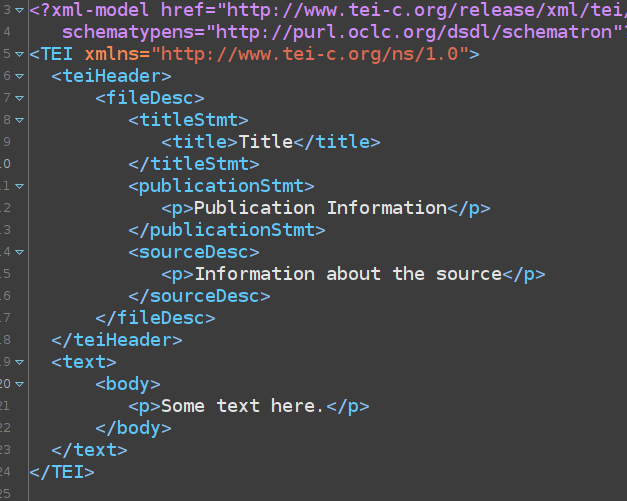Image resolution: width=627 pixels, height=501 pixels.
Task: Collapse the TEI root element fold
Action: pyautogui.click(x=21, y=54)
